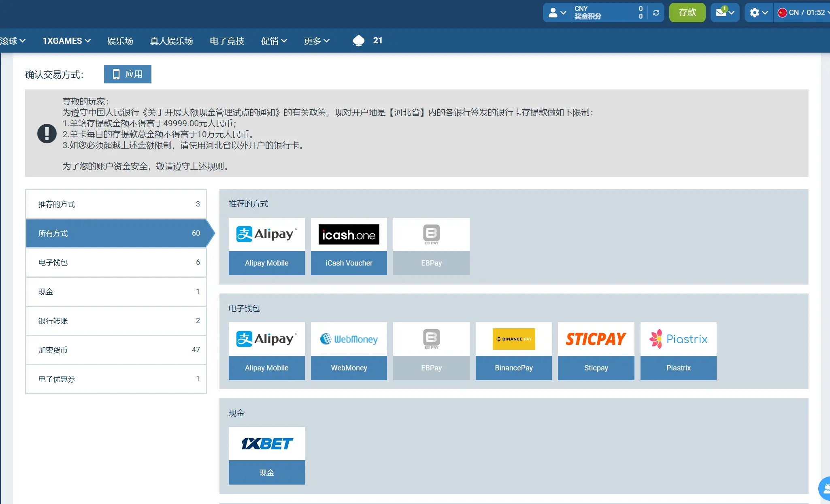Expand the 促销 dropdown
The width and height of the screenshot is (830, 504).
[x=274, y=40]
